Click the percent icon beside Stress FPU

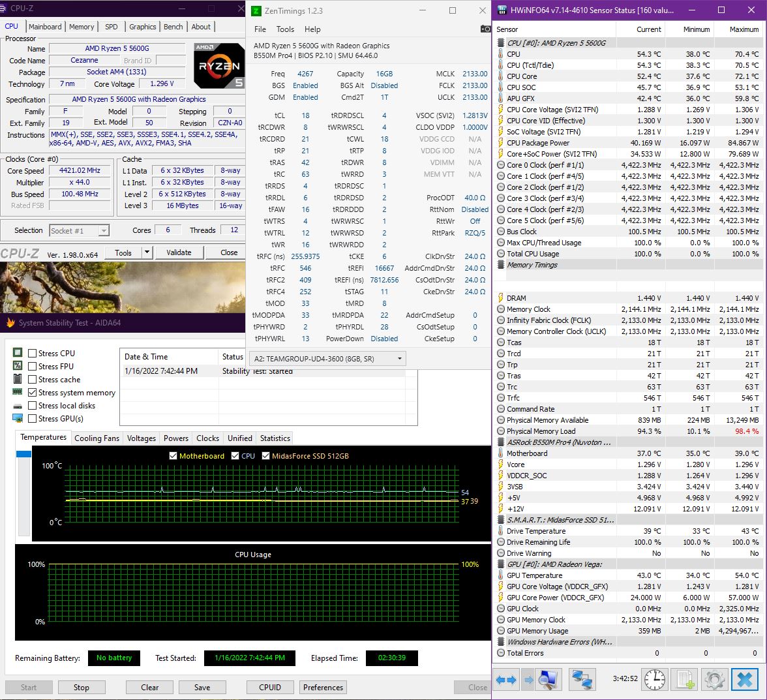[18, 365]
